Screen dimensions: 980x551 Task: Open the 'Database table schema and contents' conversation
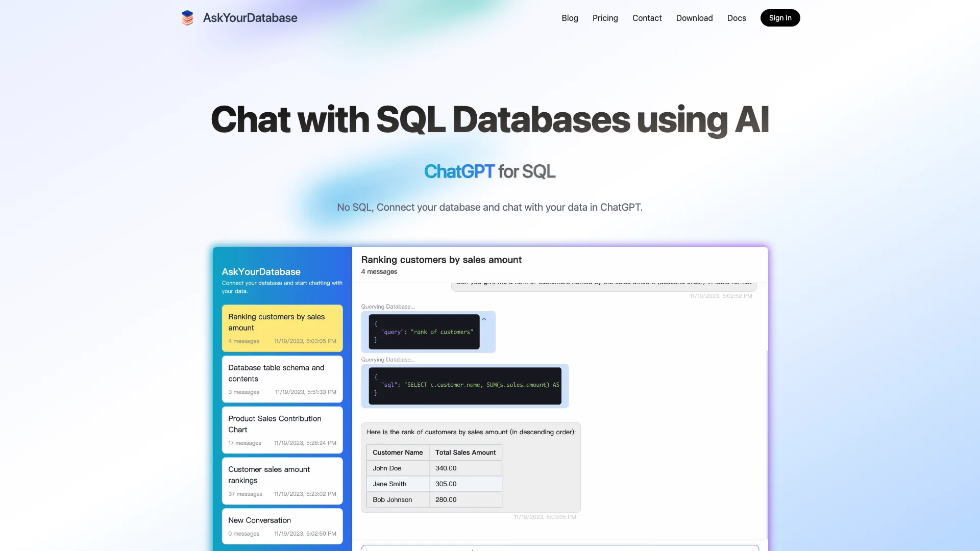pyautogui.click(x=282, y=379)
